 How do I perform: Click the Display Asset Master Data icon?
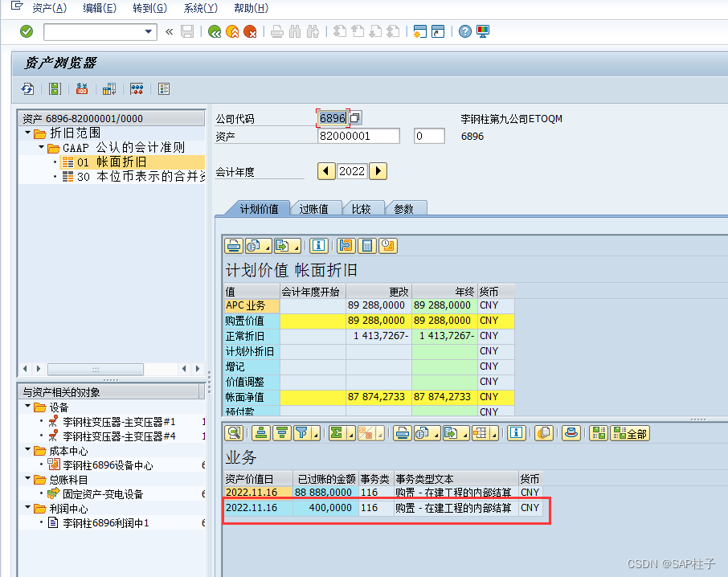tap(55, 88)
